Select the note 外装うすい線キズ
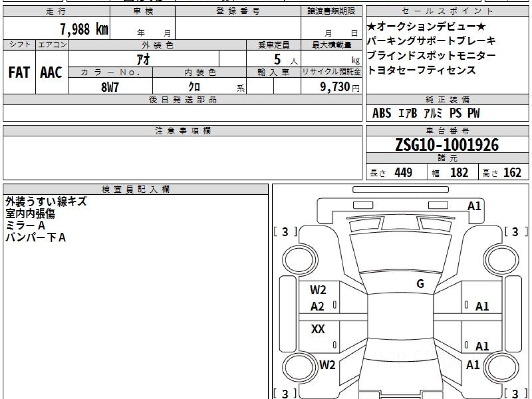This screenshot has width=532, height=399. coord(46,202)
